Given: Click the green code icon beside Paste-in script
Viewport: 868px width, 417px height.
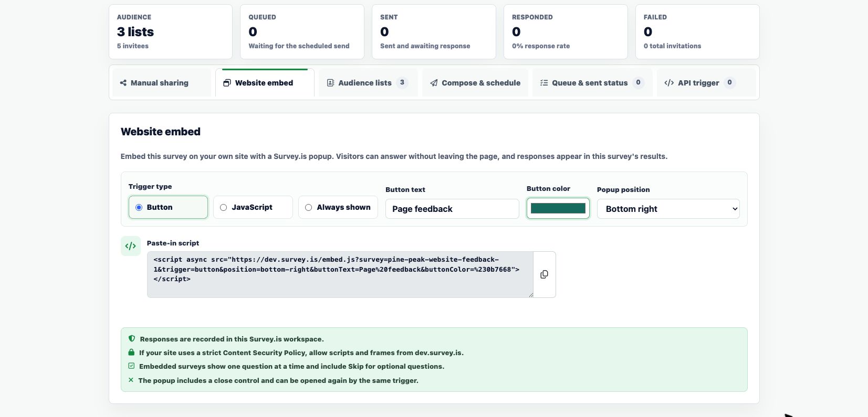Looking at the screenshot, I should point(131,246).
